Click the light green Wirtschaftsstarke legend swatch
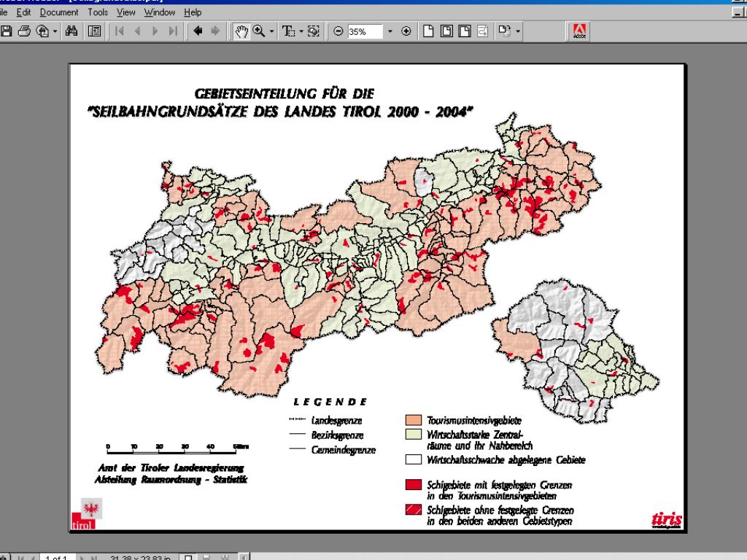Screen dimensions: 747x560 click(413, 435)
